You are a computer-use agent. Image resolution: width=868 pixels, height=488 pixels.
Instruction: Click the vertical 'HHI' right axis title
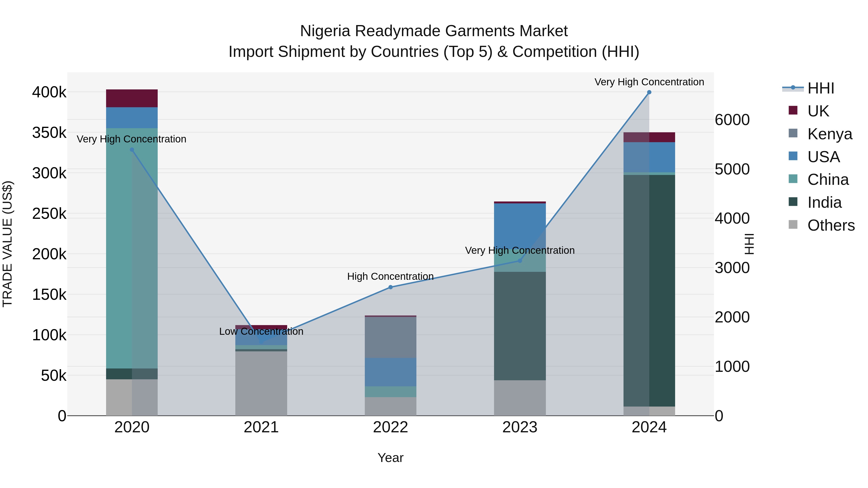[x=749, y=244]
